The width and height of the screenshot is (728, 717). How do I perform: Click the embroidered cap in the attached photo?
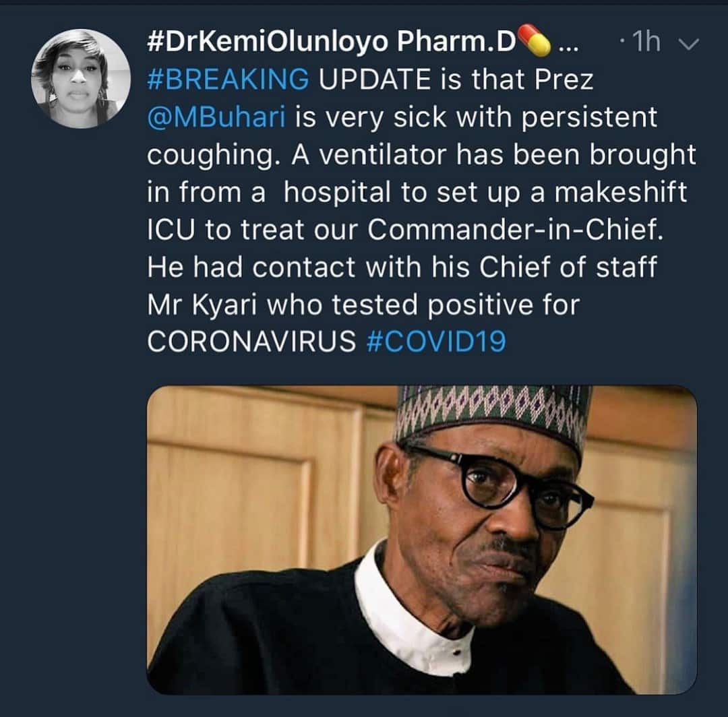492,410
